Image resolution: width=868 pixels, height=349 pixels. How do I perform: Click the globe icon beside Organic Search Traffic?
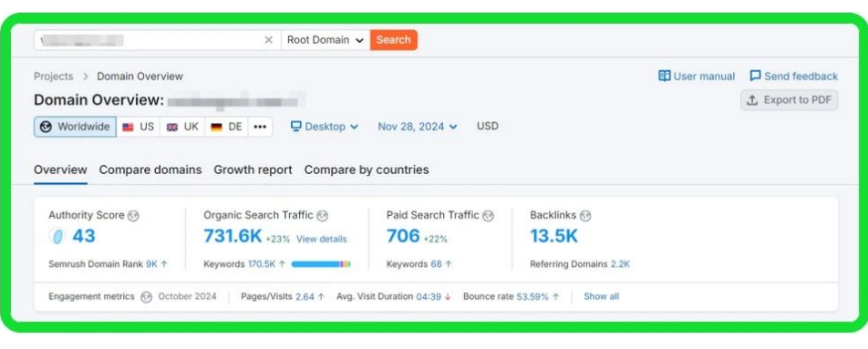322,216
